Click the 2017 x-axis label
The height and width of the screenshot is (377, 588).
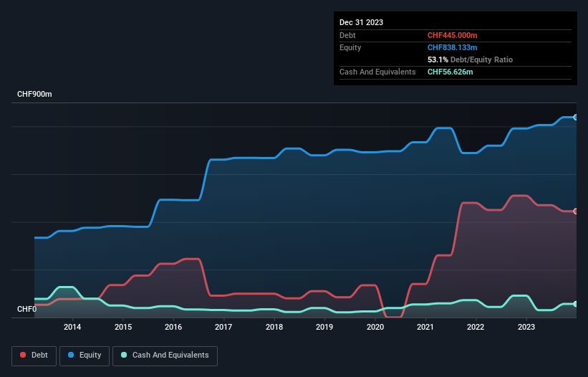click(x=223, y=327)
